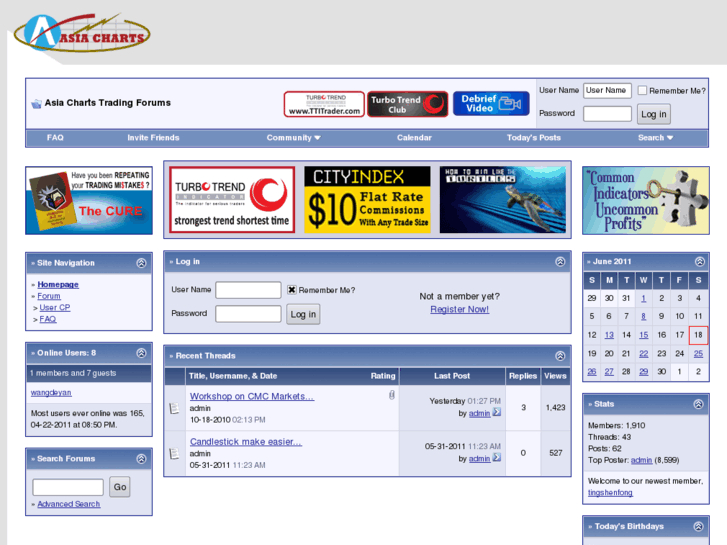Open the Candlestick make easier thread
Image resolution: width=727 pixels, height=545 pixels.
click(246, 442)
